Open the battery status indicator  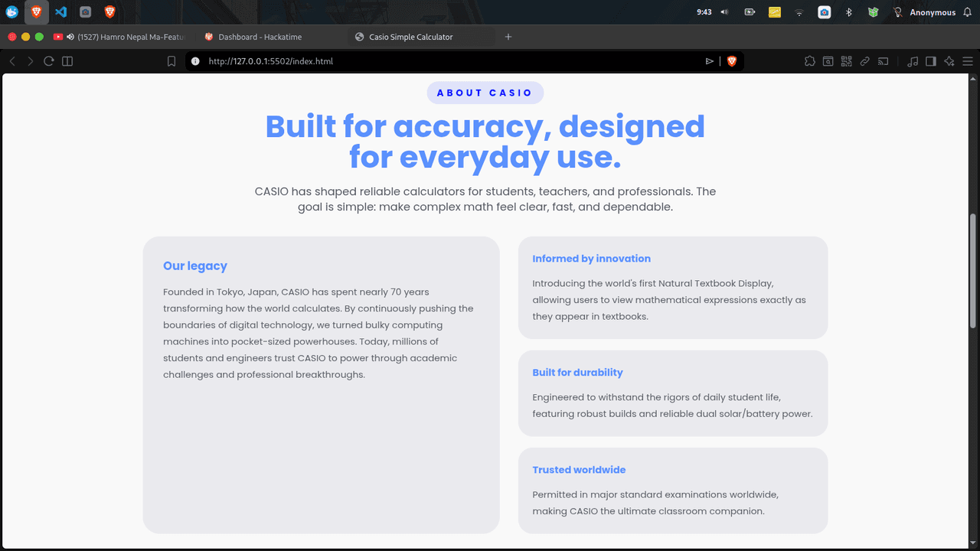(x=750, y=12)
